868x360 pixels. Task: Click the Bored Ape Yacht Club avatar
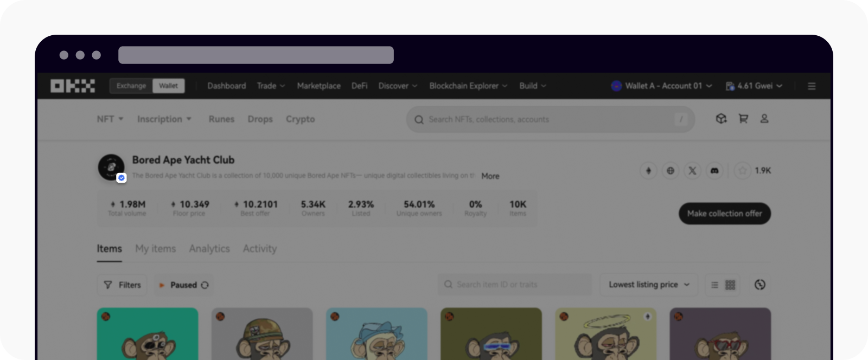tap(111, 166)
